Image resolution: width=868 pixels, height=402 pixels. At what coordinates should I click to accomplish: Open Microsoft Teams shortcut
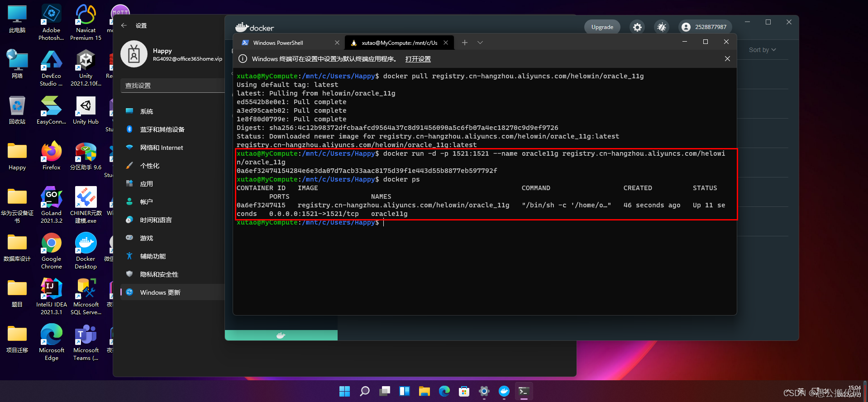[86, 343]
